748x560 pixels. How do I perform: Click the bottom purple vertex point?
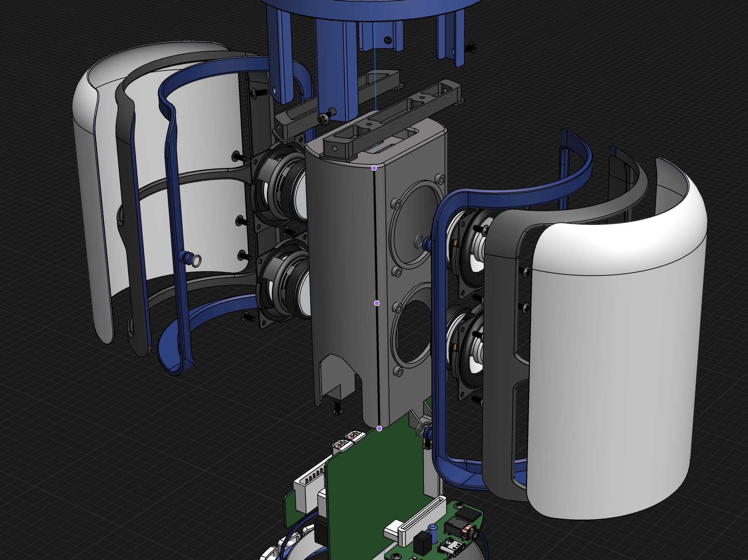(x=379, y=428)
